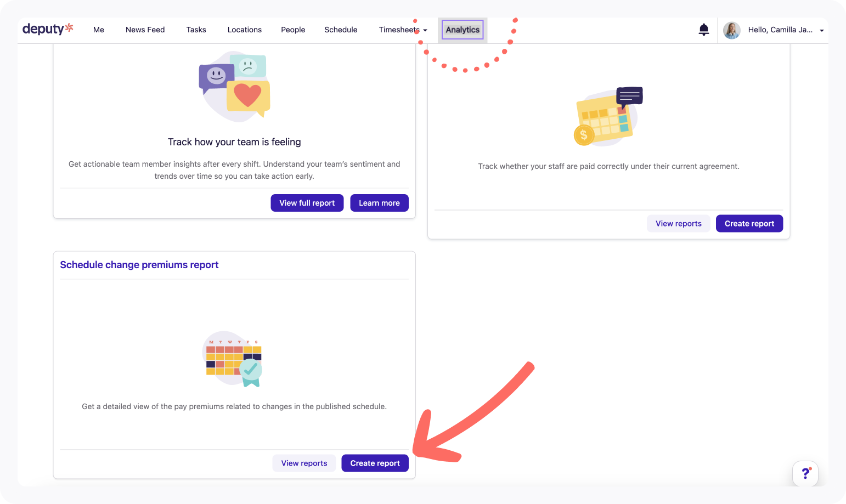Navigate to the People page
Viewport: 846px width, 504px height.
click(293, 30)
